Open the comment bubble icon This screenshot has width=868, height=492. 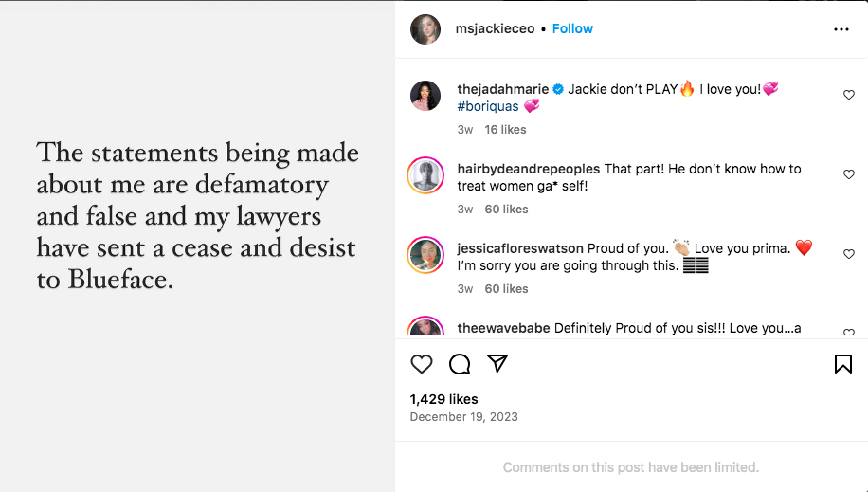coord(460,364)
